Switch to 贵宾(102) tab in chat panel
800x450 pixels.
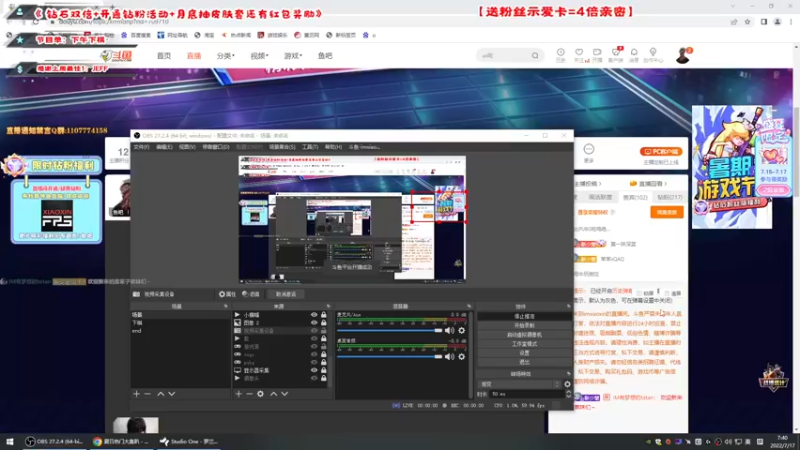point(635,197)
